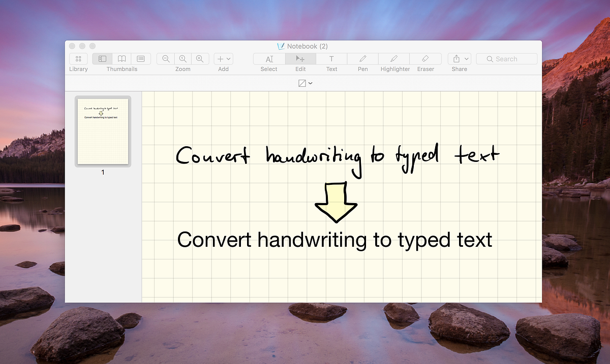The height and width of the screenshot is (364, 610).
Task: Switch to the list view icon
Action: coord(140,58)
